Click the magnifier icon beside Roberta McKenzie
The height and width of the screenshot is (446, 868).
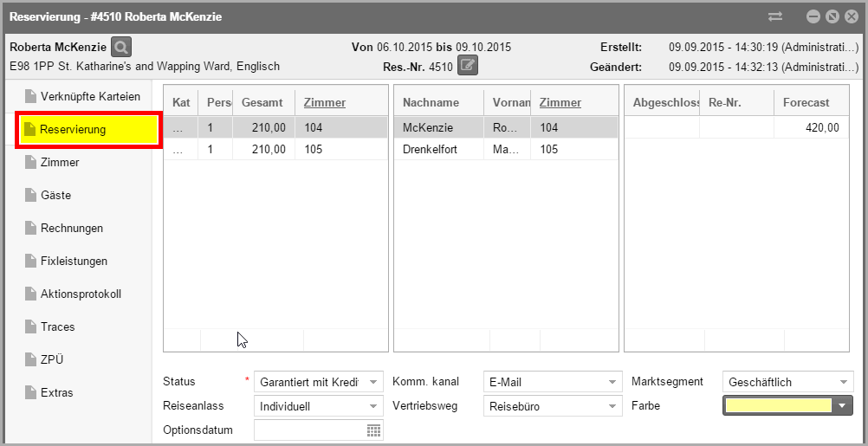(121, 47)
